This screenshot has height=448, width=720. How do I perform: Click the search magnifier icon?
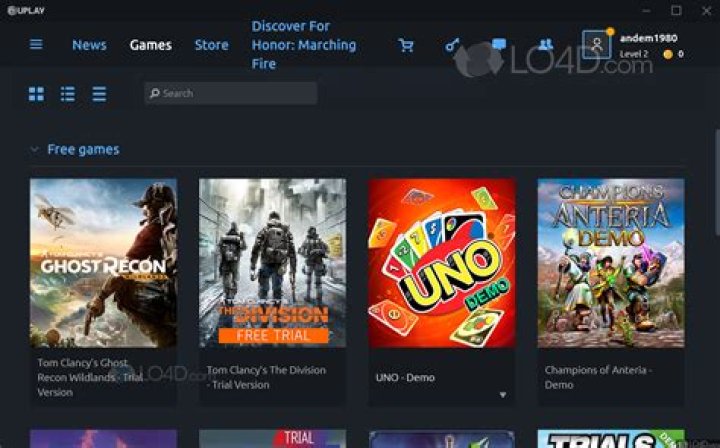pyautogui.click(x=155, y=93)
